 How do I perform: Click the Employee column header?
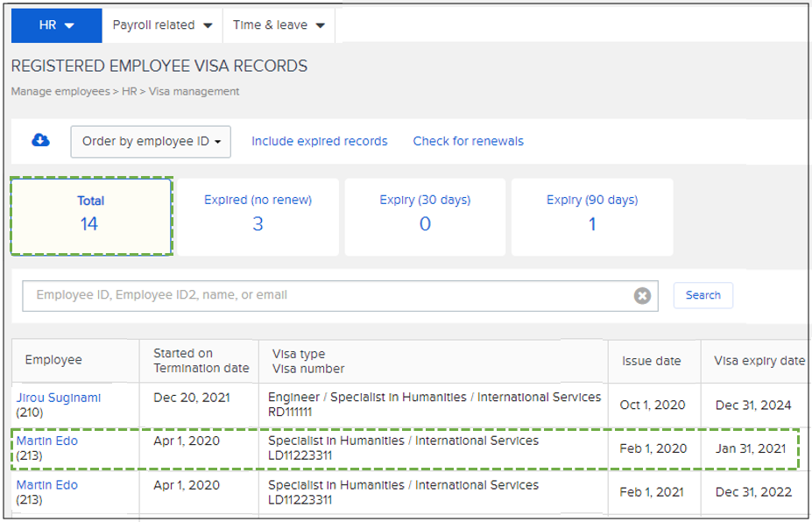[x=53, y=361]
